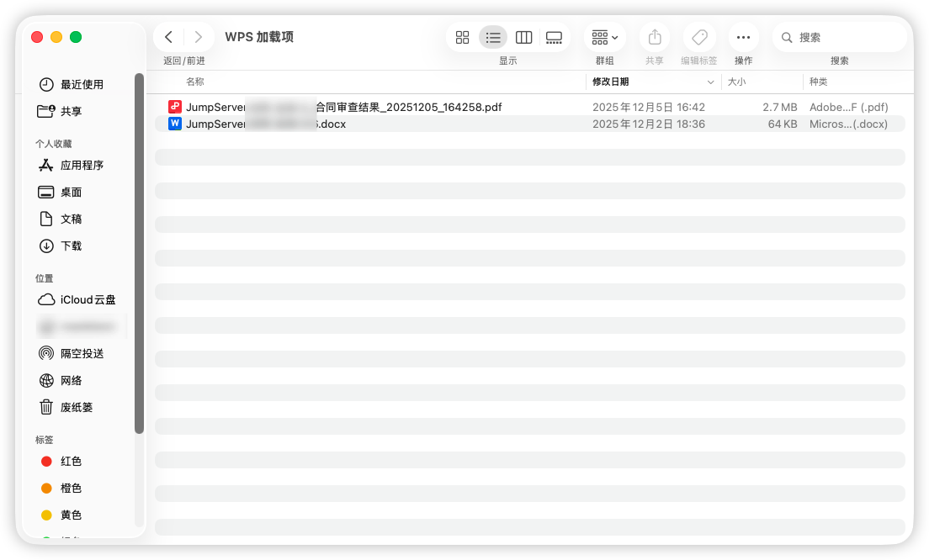The image size is (929, 560).
Task: Click the document icon beside 文稿
Action: 46,219
